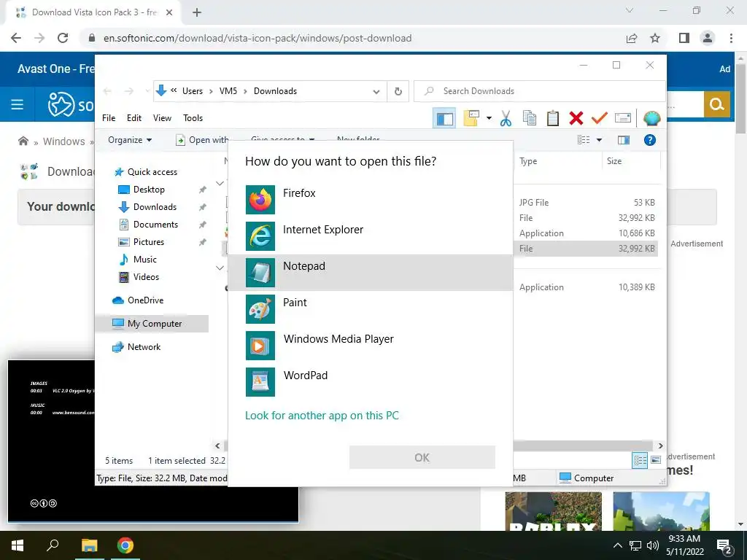
Task: Click the Rename toolbar icon
Action: [623, 117]
